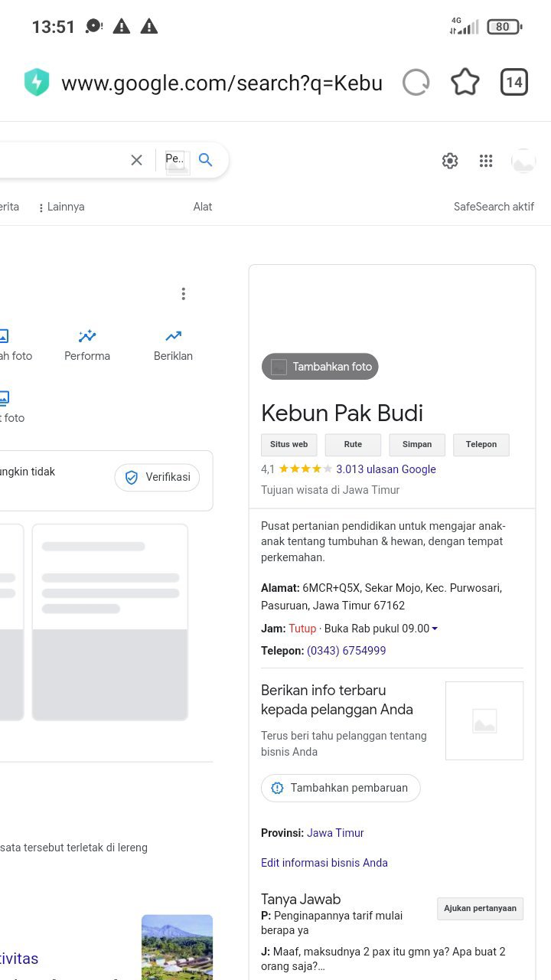The image size is (551, 980).
Task: Click the Tambahkan pembaruan button
Action: (x=341, y=788)
